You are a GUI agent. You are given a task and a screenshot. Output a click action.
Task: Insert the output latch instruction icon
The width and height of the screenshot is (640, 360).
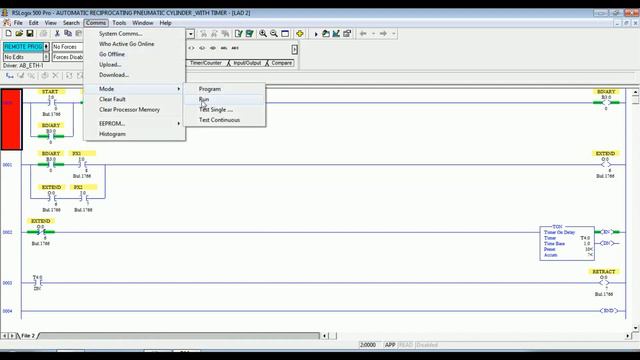[202, 48]
